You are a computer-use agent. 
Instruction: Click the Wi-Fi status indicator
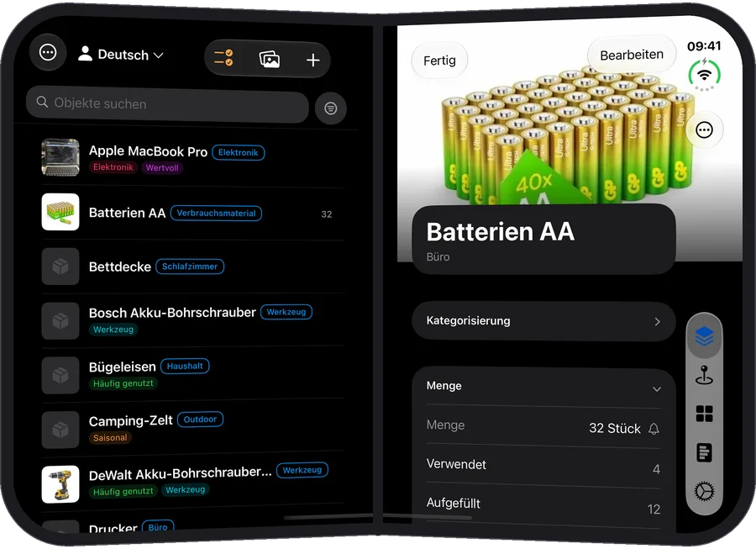click(705, 74)
